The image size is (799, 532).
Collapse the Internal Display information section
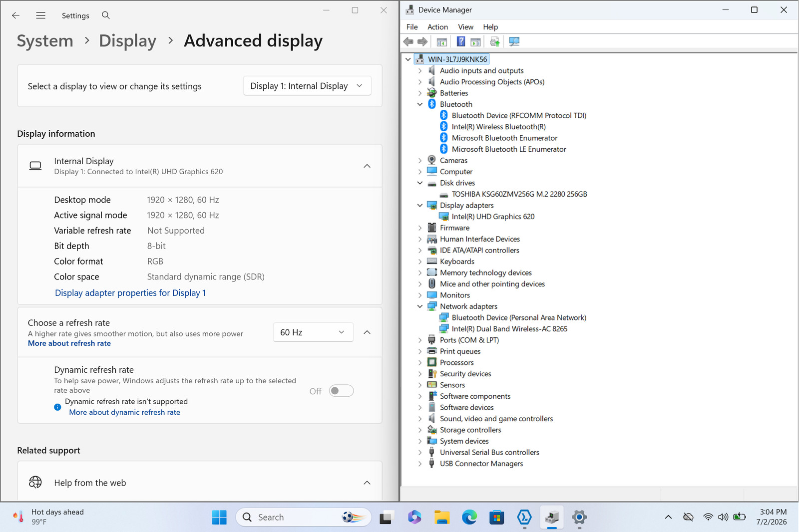click(x=367, y=166)
